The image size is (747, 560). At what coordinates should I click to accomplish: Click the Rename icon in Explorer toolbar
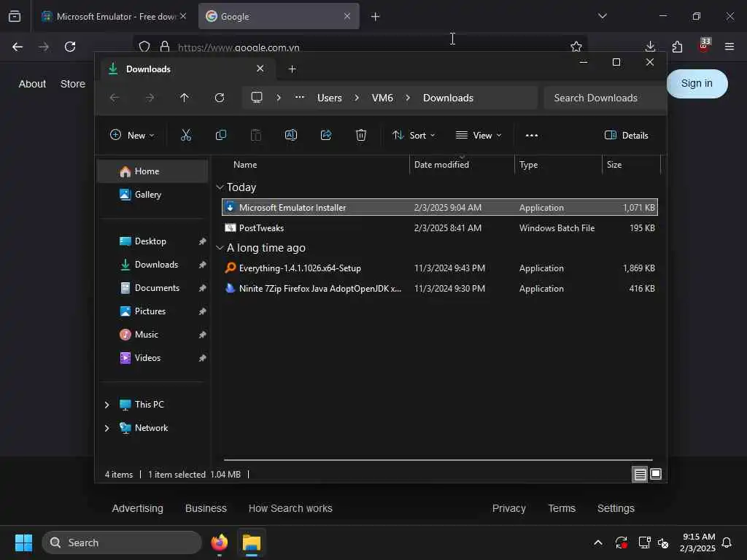pos(290,135)
